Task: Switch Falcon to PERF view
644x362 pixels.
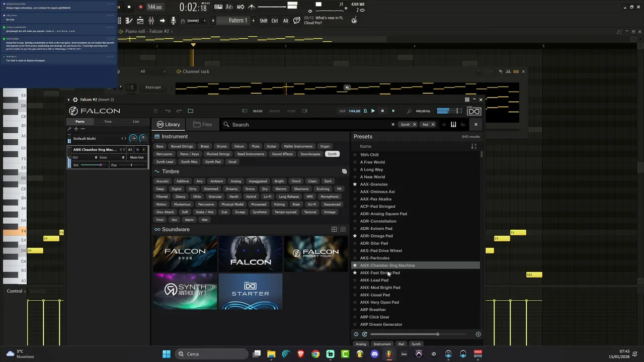Action: [x=291, y=111]
